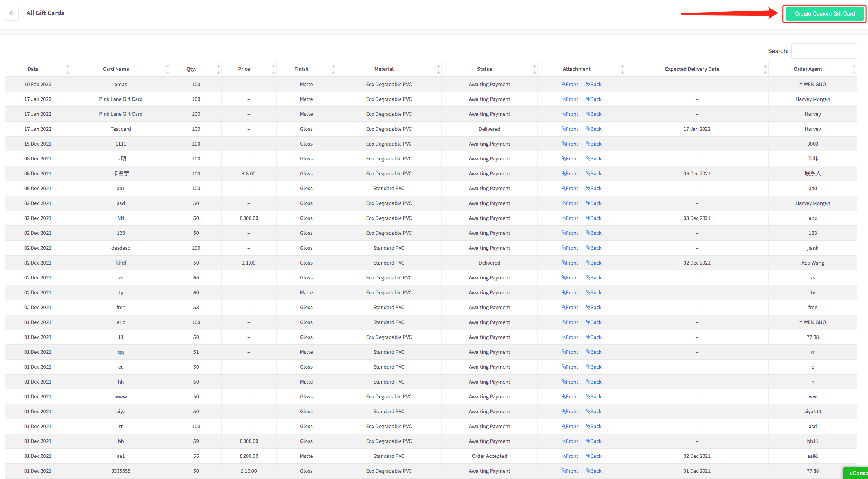Image resolution: width=868 pixels, height=479 pixels.
Task: Sort table by Card Name column arrows
Action: (x=168, y=69)
